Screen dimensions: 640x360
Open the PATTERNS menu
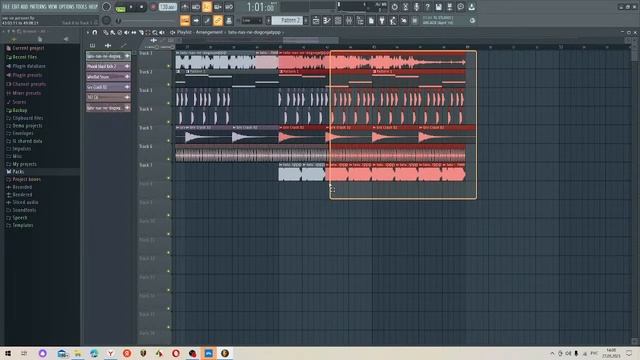[39, 7]
